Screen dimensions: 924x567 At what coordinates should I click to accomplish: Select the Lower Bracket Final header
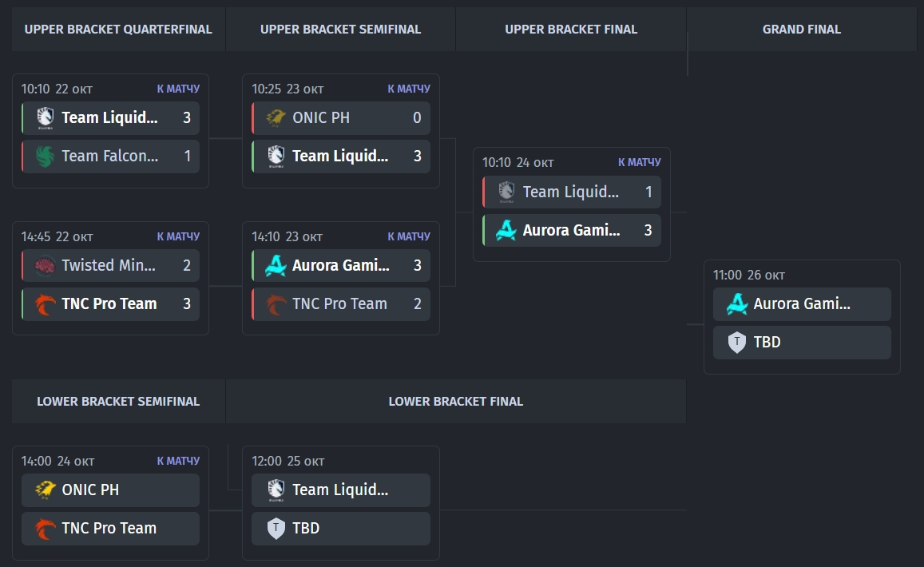(x=455, y=402)
